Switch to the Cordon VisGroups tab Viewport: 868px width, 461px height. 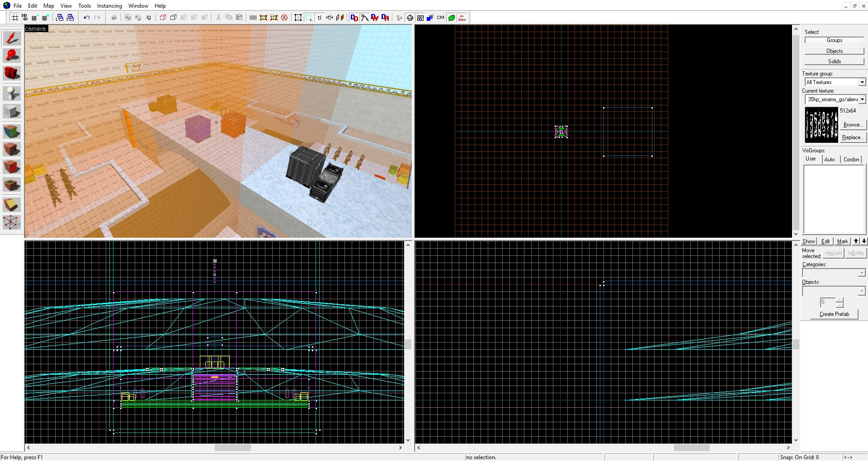(851, 159)
